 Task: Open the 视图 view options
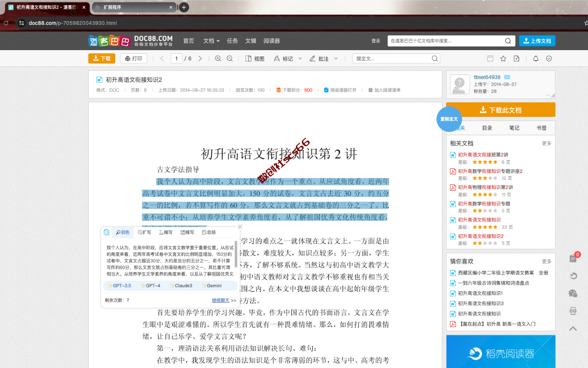[255, 58]
